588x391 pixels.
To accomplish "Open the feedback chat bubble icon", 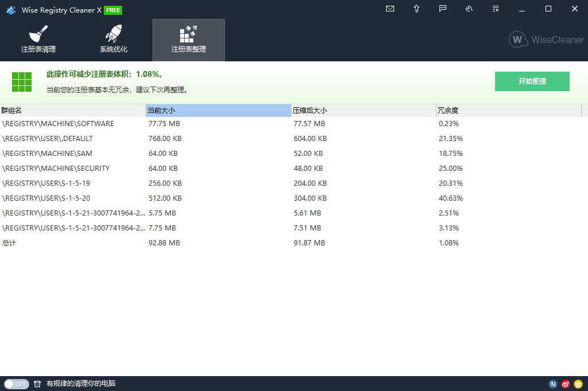I will coord(443,9).
